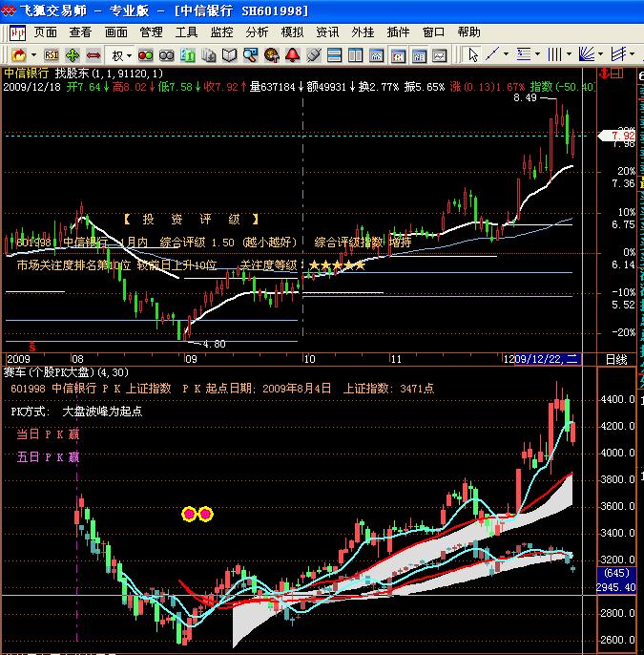The image size is (644, 655).
Task: Click the gray double-circle toolbar icon
Action: coord(167,55)
